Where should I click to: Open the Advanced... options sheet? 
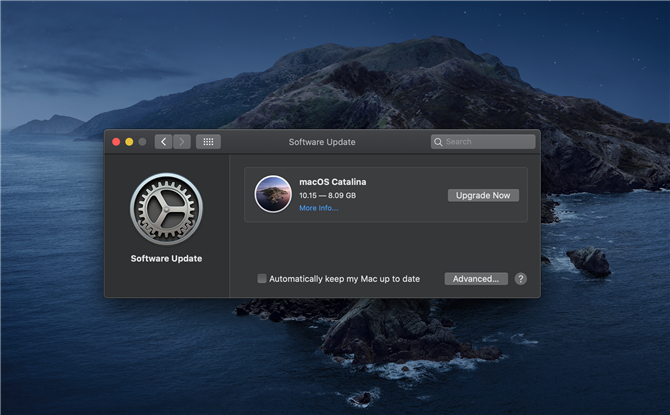(x=476, y=279)
